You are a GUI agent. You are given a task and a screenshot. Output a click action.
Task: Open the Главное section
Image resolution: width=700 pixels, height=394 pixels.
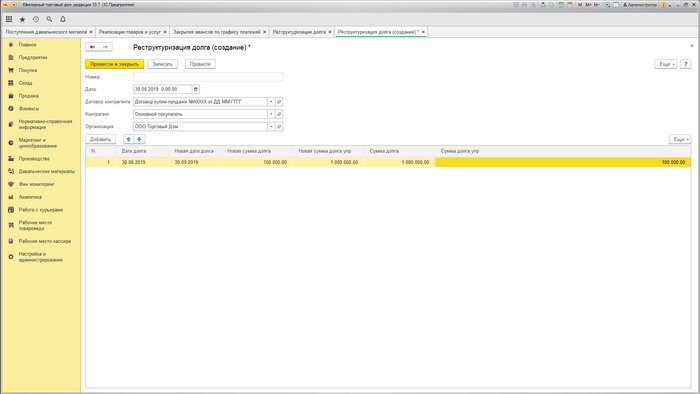coord(28,45)
